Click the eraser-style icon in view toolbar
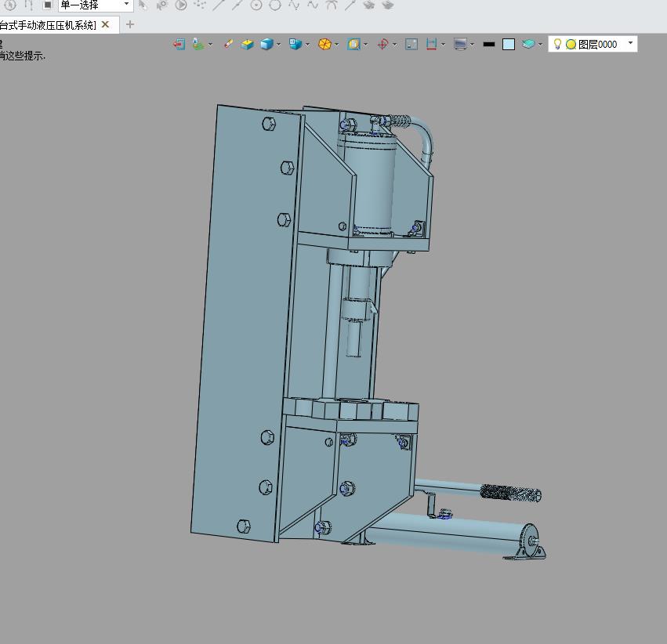The image size is (667, 644). [228, 44]
